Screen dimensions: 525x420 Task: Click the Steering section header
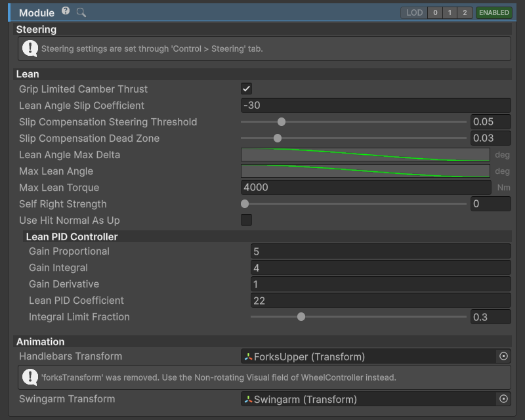pyautogui.click(x=262, y=30)
